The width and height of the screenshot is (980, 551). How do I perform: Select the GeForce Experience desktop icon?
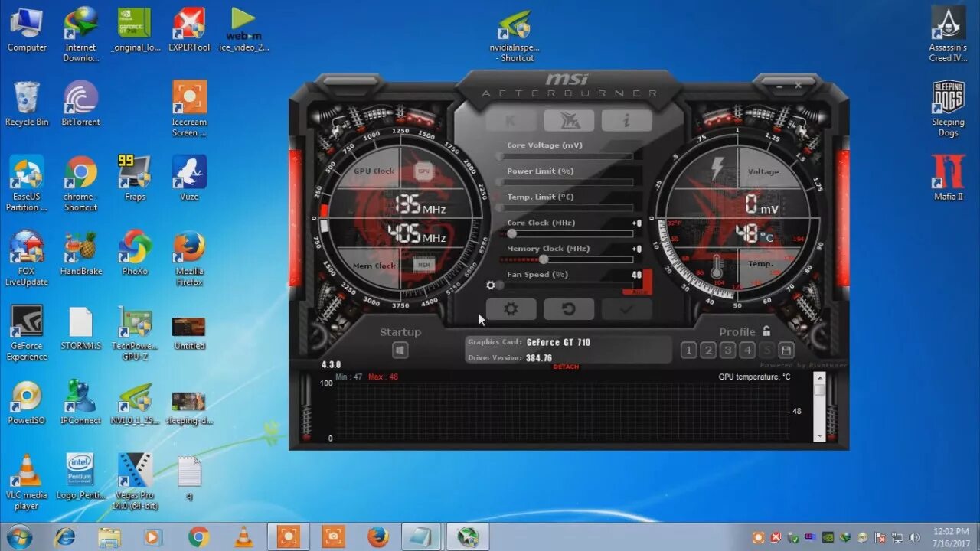pos(27,333)
